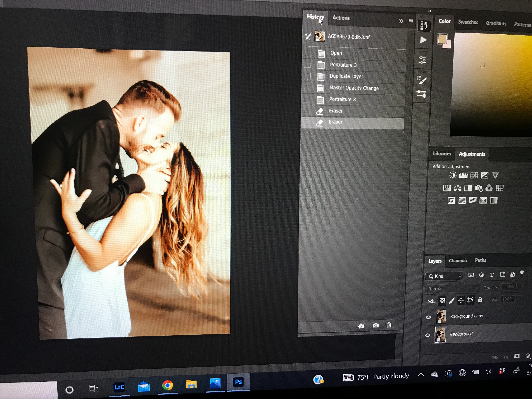Add a Levels adjustment
This screenshot has width=532, height=399.
pos(463,175)
